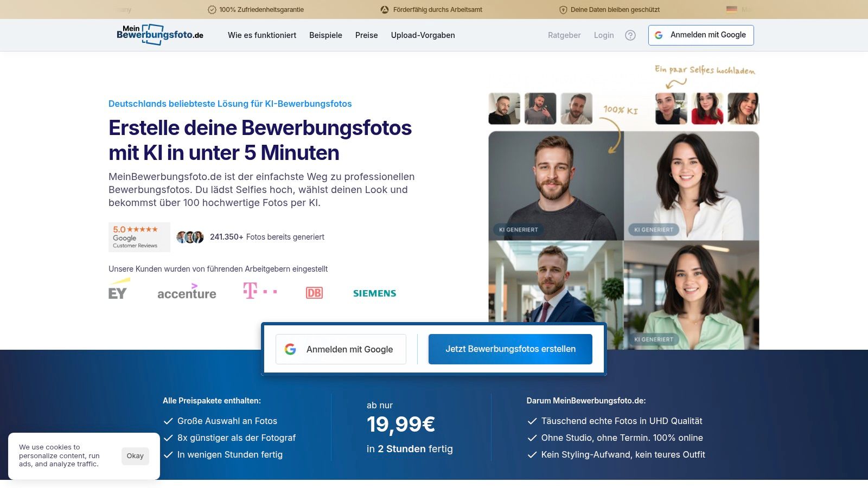Click the customer avatars beside 241.350+ Fotos
Viewport: 868px width, 488px height.
pyautogui.click(x=190, y=237)
